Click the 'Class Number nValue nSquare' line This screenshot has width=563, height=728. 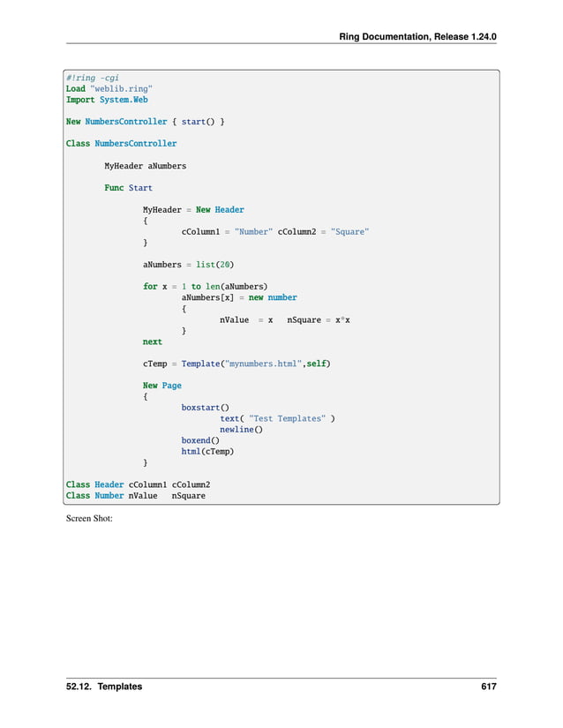click(x=136, y=496)
